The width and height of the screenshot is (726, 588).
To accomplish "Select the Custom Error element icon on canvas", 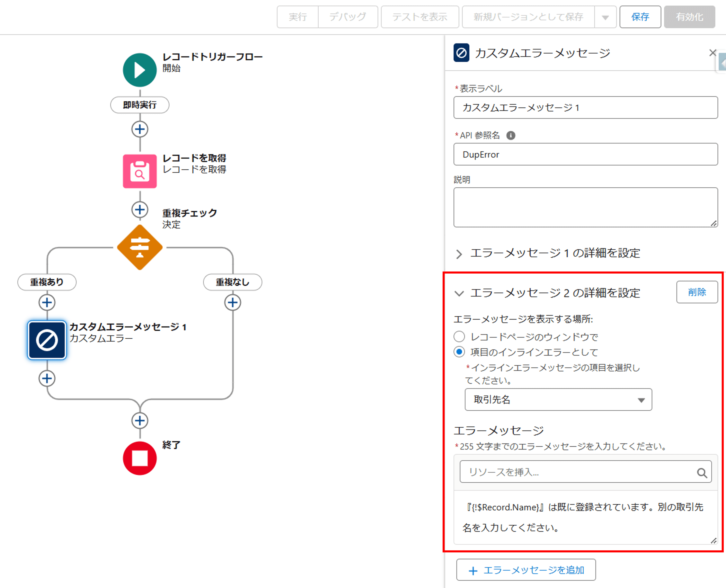I will pos(47,340).
